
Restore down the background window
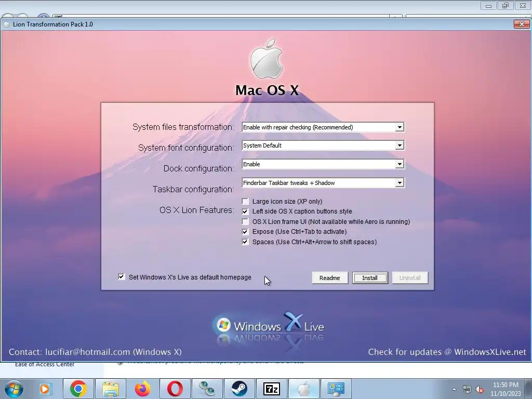[x=506, y=5]
